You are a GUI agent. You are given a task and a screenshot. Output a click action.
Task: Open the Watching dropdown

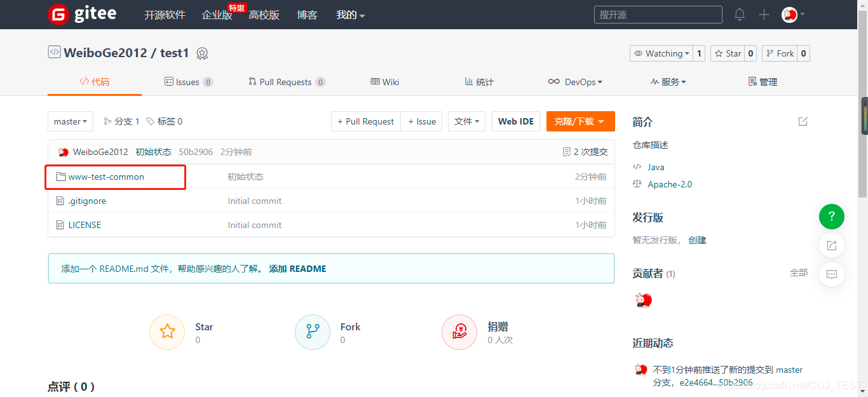pyautogui.click(x=660, y=53)
